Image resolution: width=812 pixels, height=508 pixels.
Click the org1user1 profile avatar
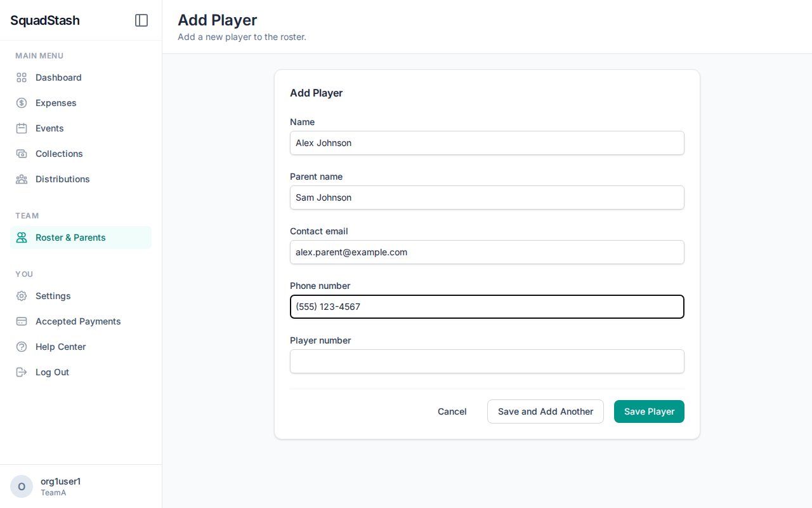(x=21, y=486)
